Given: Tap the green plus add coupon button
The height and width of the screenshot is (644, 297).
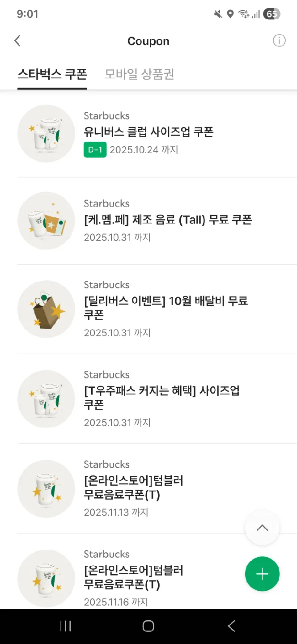Looking at the screenshot, I should pos(262,574).
